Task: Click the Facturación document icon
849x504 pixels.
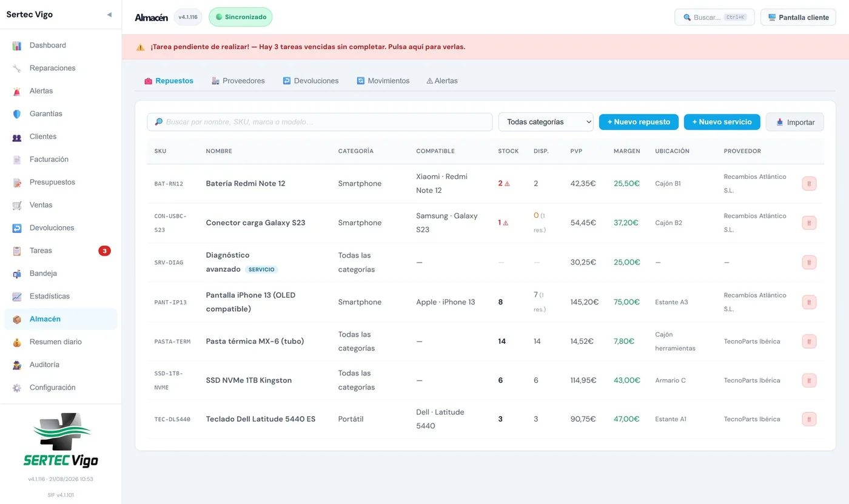Action: 17,160
